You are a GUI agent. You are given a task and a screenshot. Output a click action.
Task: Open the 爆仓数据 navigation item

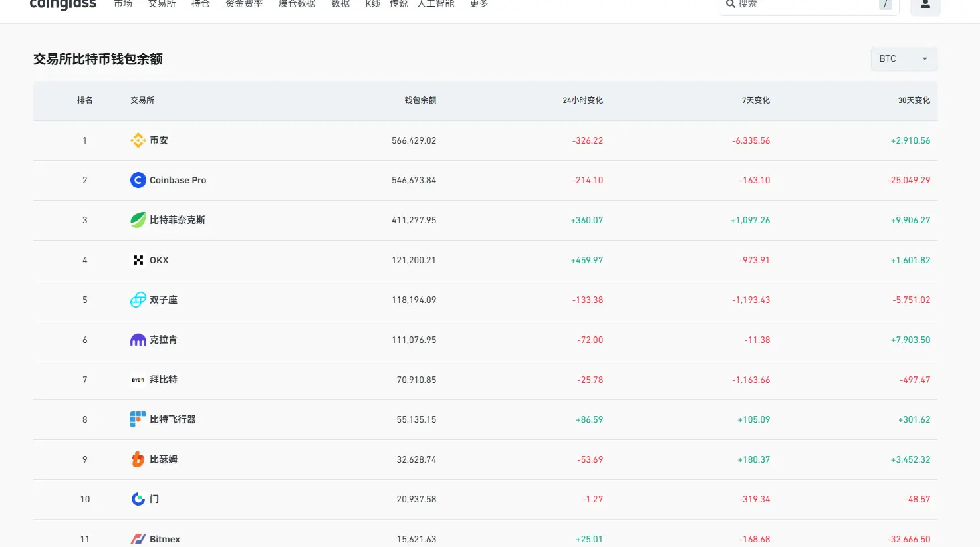tap(297, 4)
